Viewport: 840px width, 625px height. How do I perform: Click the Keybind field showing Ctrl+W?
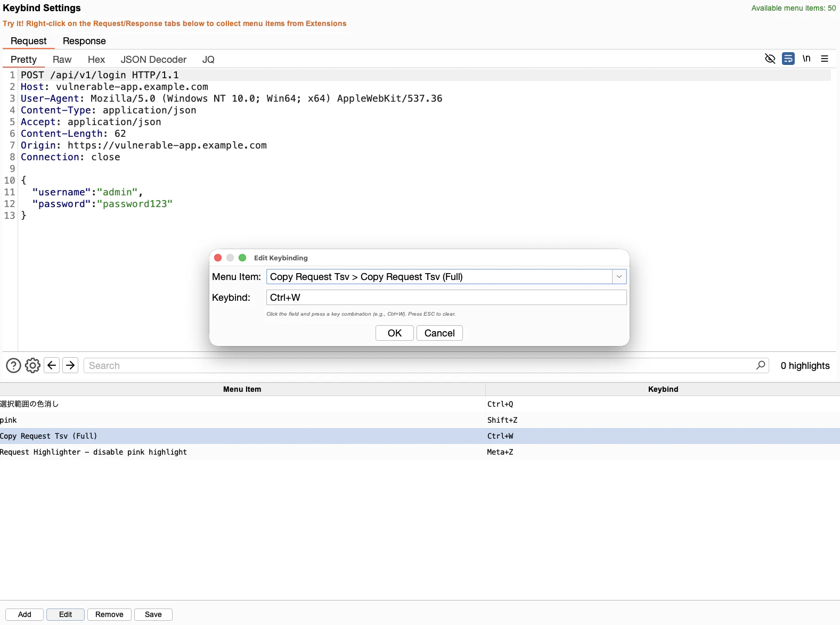tap(446, 298)
